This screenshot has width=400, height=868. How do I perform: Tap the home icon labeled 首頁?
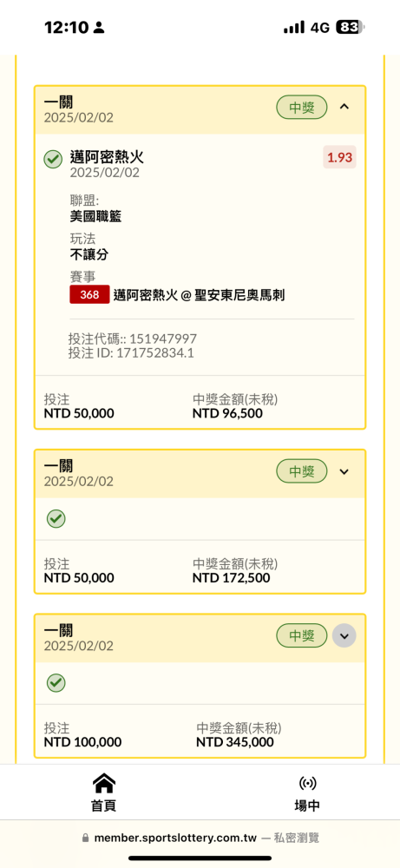point(103,783)
